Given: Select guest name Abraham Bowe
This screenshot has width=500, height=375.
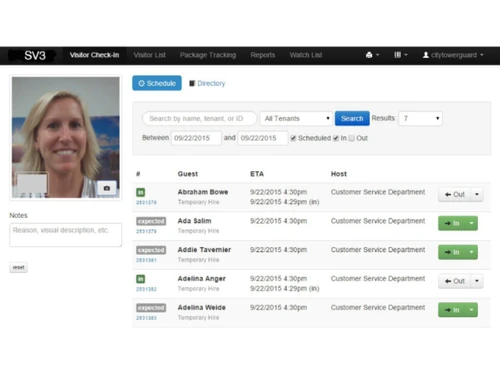Looking at the screenshot, I should (x=203, y=192).
